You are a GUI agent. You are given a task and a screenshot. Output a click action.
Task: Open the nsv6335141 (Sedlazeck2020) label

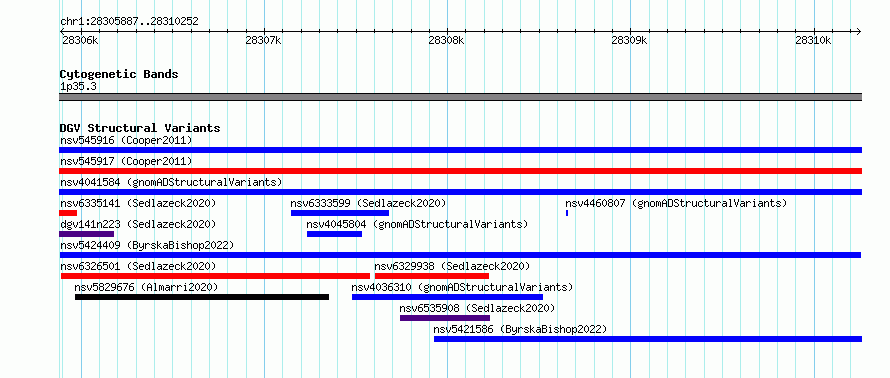[x=138, y=203]
